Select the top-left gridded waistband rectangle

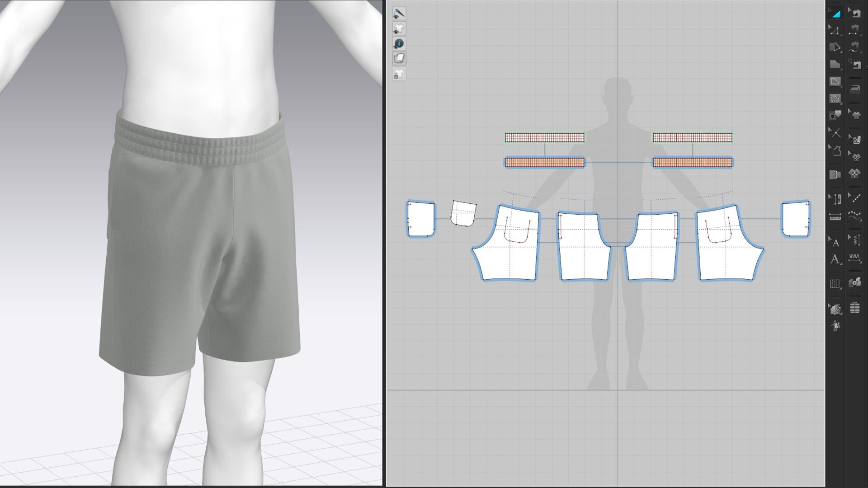tap(544, 137)
